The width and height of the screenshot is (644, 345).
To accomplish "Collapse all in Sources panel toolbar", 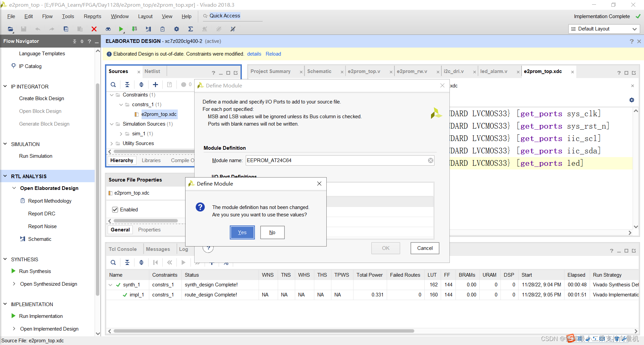I will click(x=127, y=85).
